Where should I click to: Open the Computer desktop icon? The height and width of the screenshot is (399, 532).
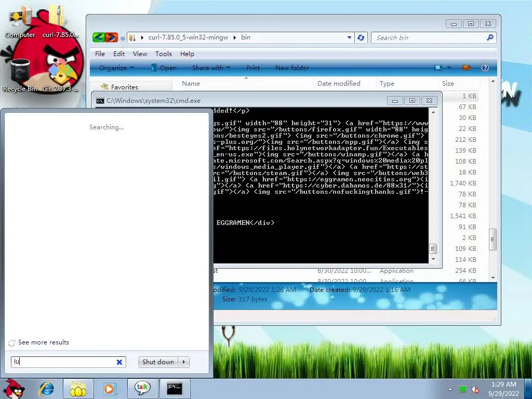pyautogui.click(x=20, y=22)
